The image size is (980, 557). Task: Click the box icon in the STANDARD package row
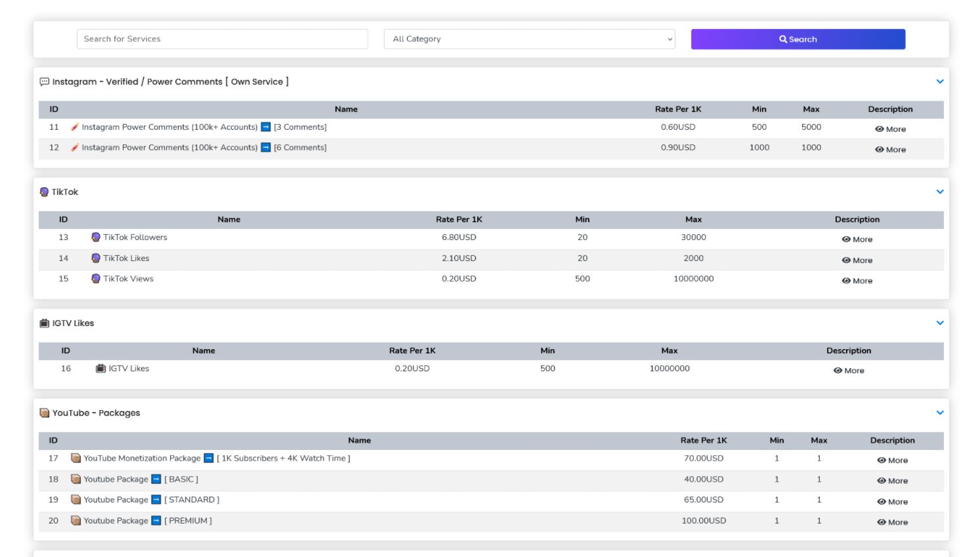(x=76, y=500)
